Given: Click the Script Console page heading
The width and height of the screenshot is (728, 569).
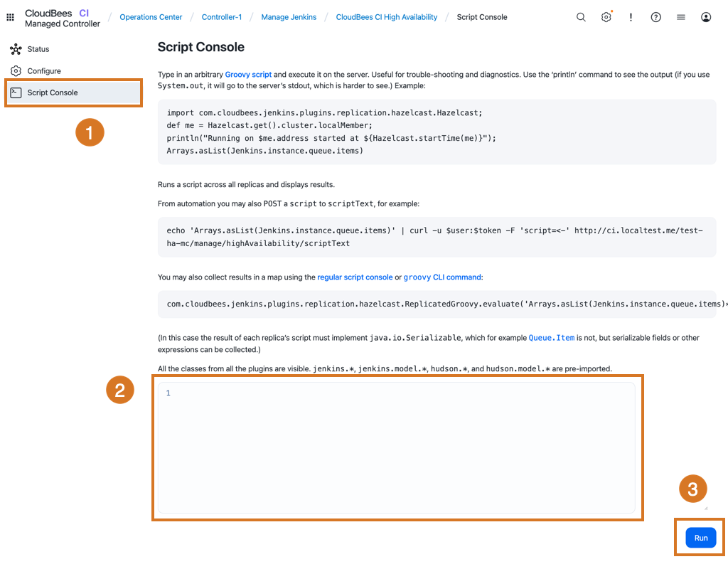Looking at the screenshot, I should (201, 47).
